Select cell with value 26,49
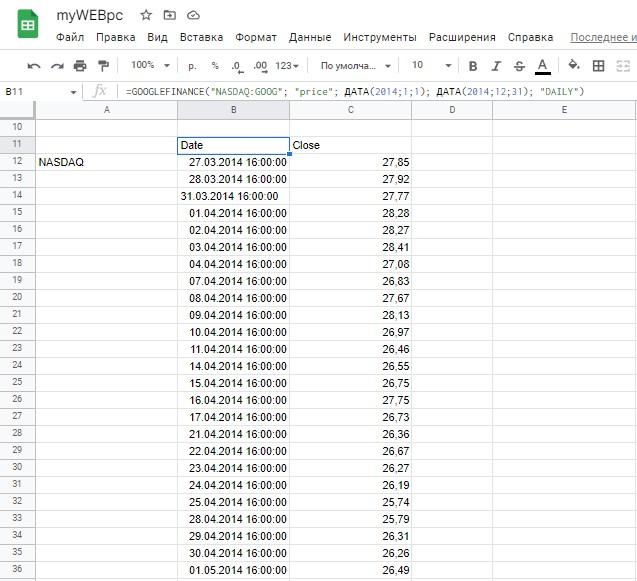 pos(351,570)
